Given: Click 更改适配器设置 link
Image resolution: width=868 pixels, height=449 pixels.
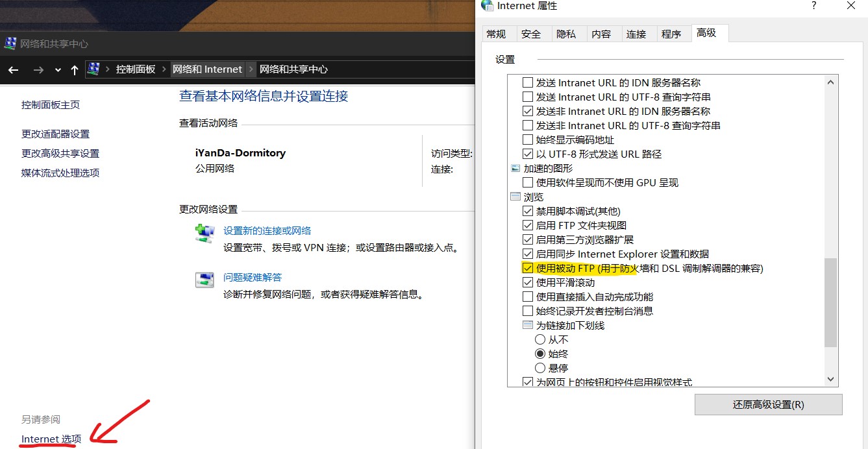Looking at the screenshot, I should click(x=55, y=134).
